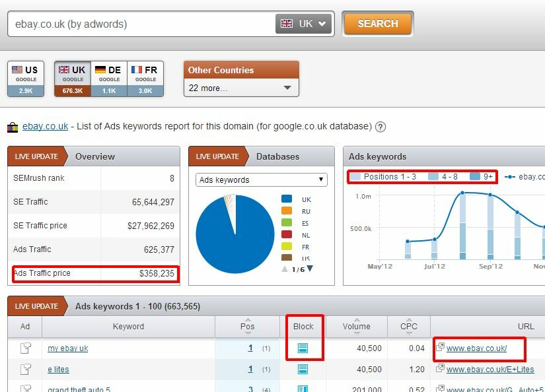
Task: Click the next page arrow in Databases legend
Action: pyautogui.click(x=310, y=269)
